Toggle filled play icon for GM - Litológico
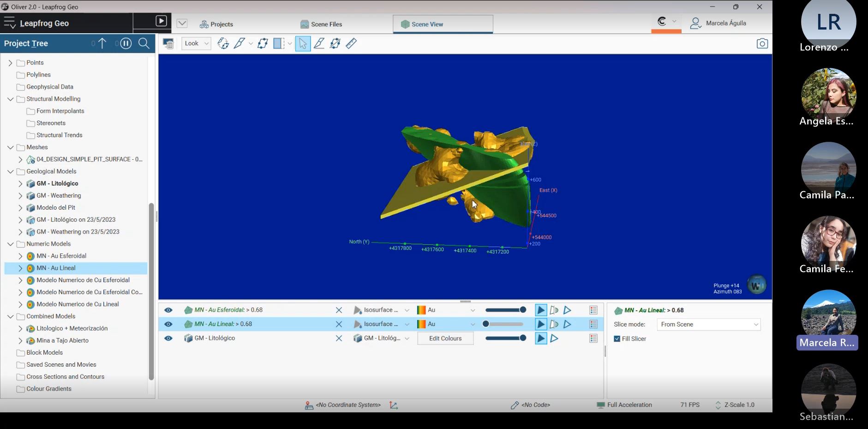This screenshot has height=429, width=868. click(x=541, y=338)
